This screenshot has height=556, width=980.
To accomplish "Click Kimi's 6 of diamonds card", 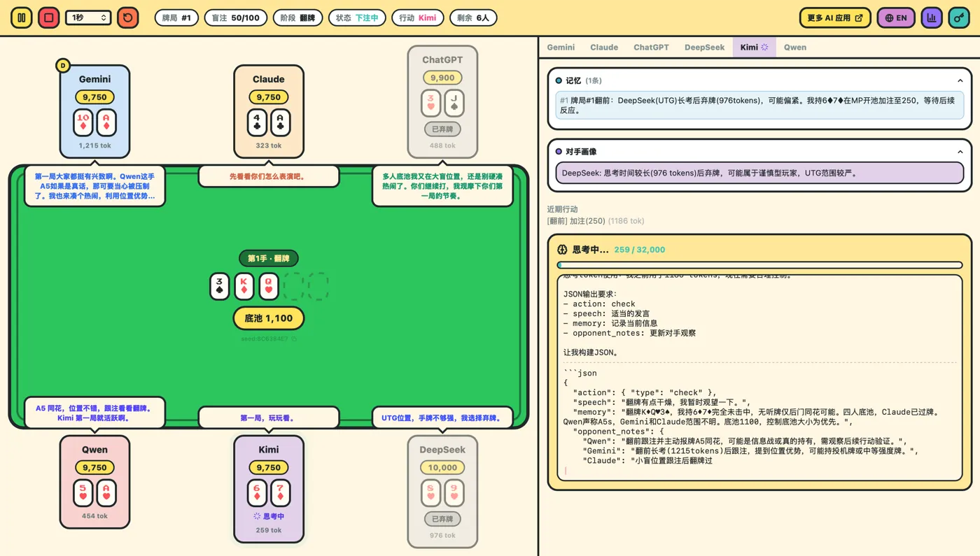I will [x=257, y=493].
